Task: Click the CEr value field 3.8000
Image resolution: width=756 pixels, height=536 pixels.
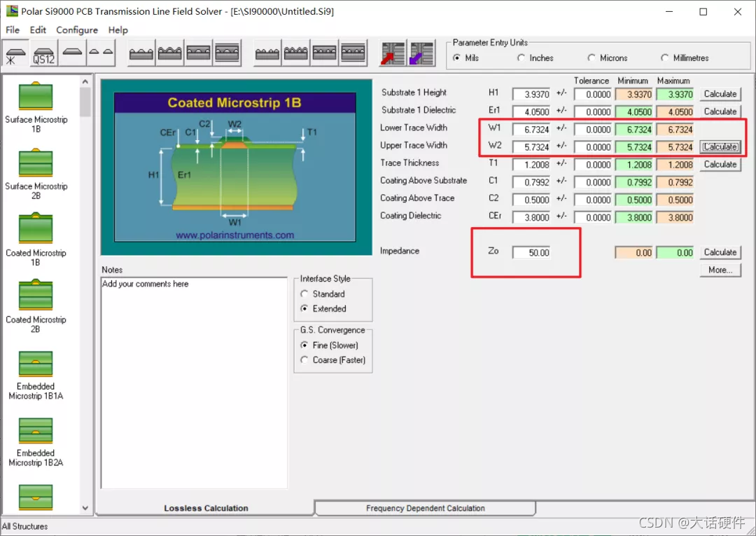Action: (531, 218)
